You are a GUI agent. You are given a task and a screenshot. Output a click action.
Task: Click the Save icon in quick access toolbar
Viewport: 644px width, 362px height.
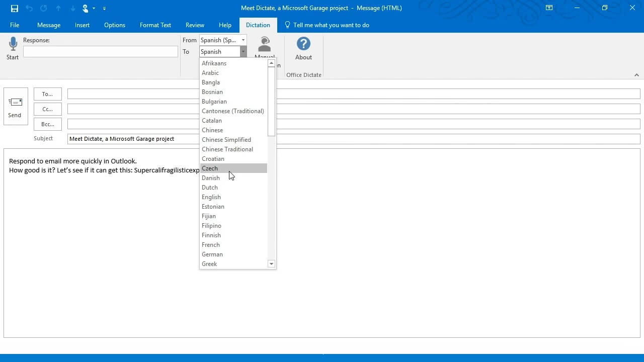(x=15, y=8)
